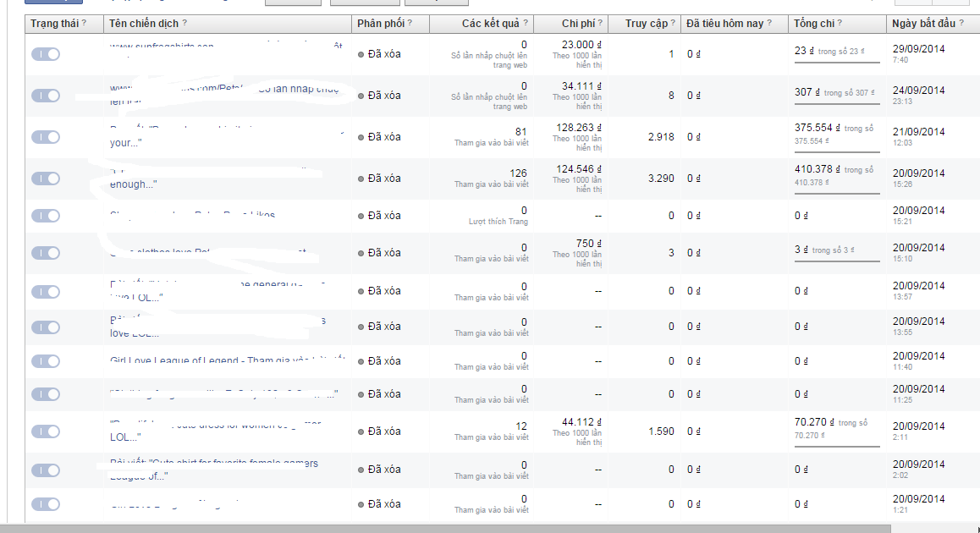Open the campaign name ending with your..."

coord(125,142)
